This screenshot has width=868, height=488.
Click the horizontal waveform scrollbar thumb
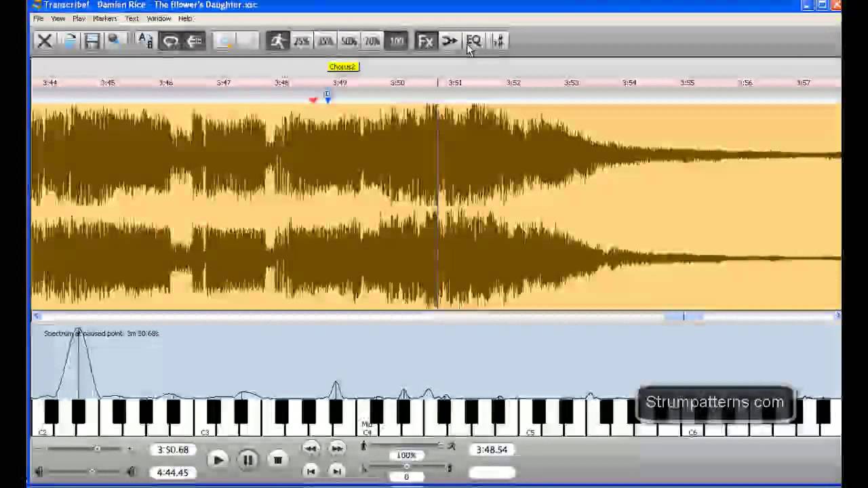click(x=684, y=317)
